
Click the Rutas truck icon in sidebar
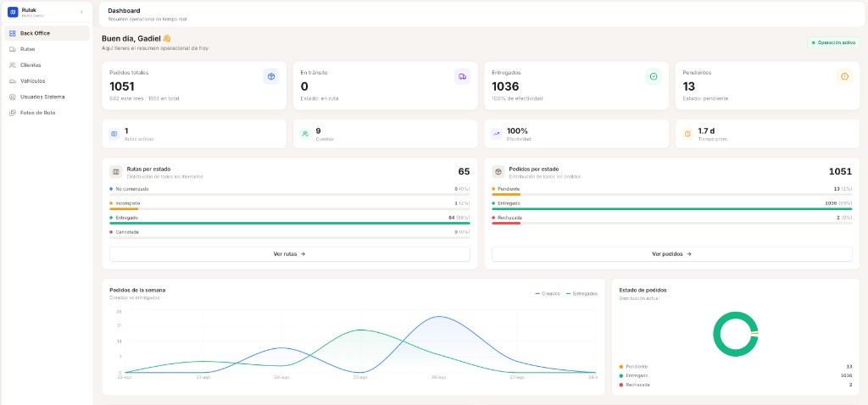[x=12, y=49]
